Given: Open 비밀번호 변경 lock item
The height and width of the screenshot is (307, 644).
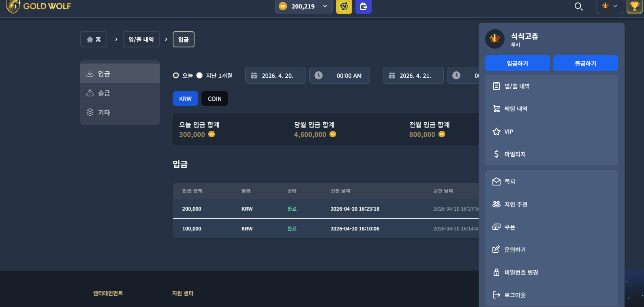Looking at the screenshot, I should pos(551,272).
